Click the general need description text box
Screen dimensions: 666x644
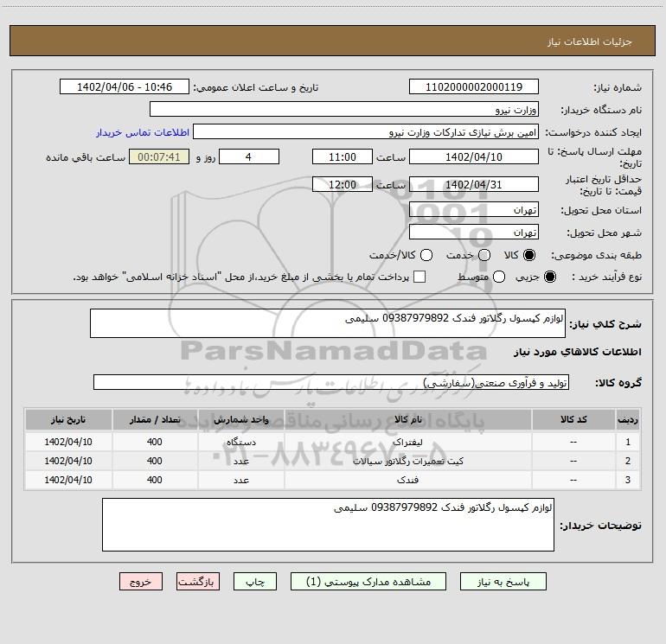coord(328,323)
